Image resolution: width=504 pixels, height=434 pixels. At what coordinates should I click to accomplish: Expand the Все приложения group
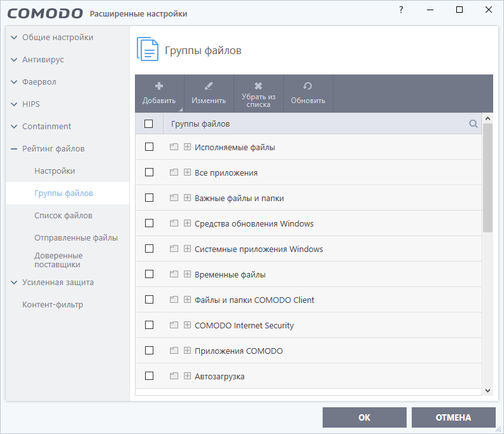187,172
